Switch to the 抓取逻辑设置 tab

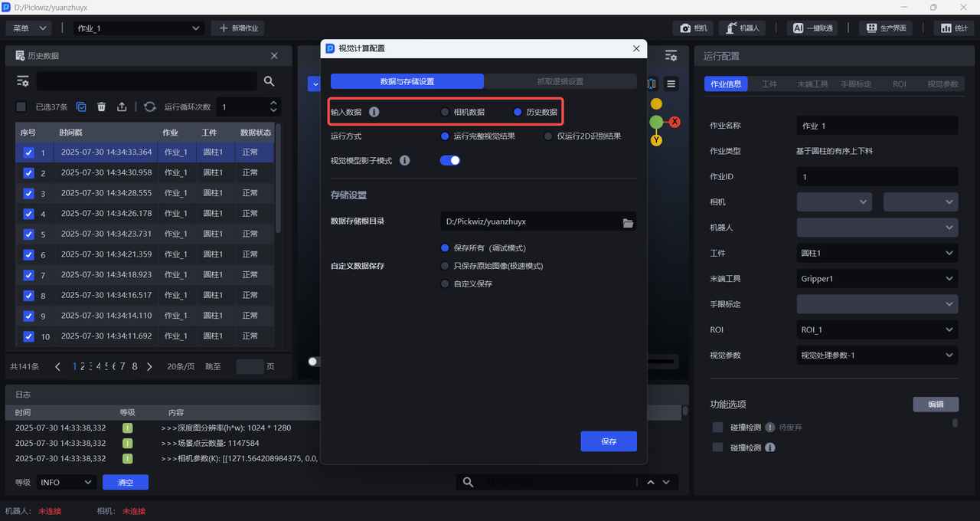560,81
